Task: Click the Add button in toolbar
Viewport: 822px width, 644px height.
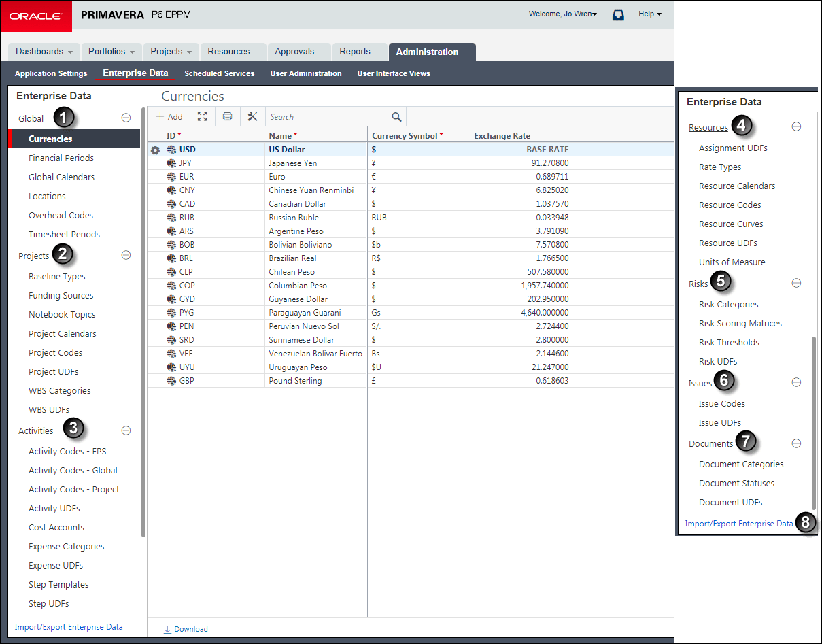Action: (x=169, y=116)
